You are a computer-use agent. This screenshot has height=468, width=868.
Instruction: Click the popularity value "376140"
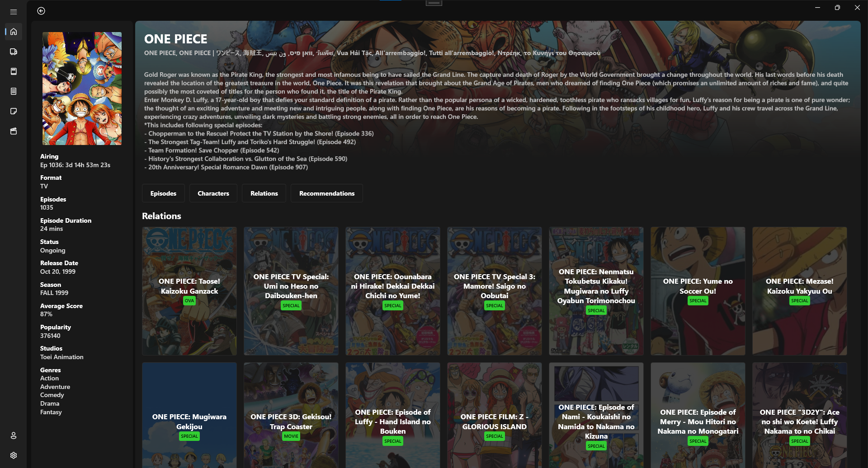pyautogui.click(x=50, y=336)
